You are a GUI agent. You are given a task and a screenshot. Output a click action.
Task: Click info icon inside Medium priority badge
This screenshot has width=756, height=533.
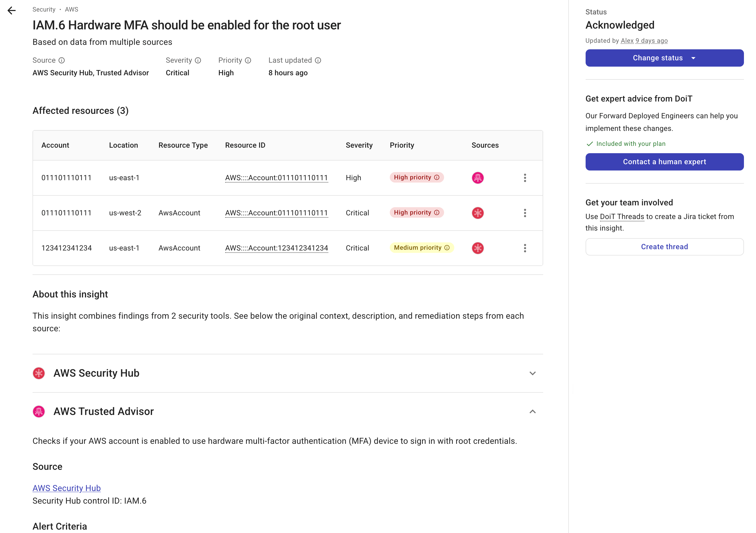point(447,247)
